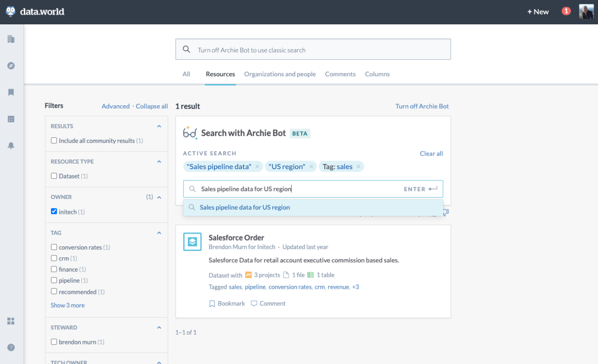This screenshot has width=598, height=364.
Task: Collapse the Resource Type filter section
Action: pyautogui.click(x=159, y=162)
